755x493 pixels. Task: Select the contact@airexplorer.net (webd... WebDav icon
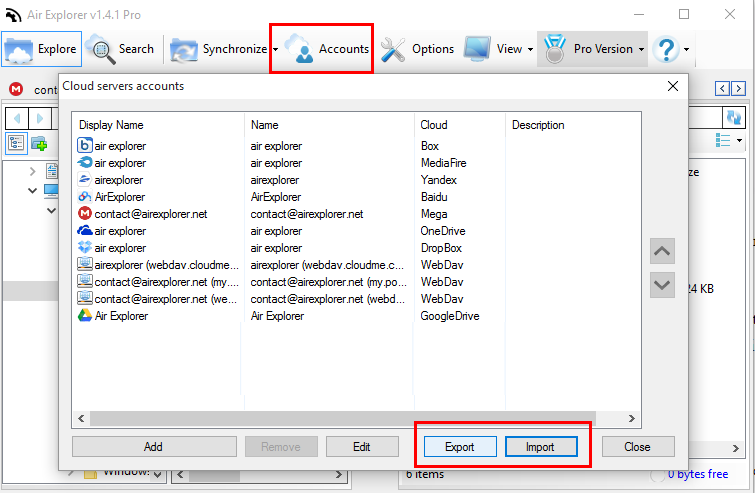84,298
